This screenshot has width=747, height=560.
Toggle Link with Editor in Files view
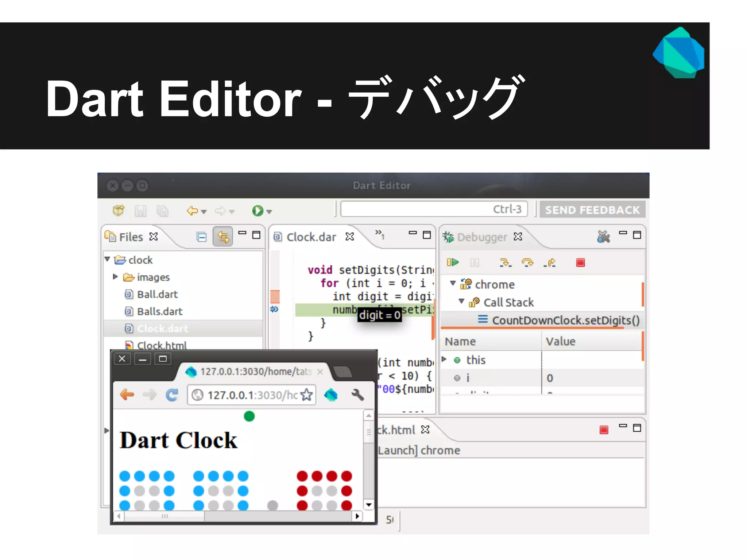[223, 237]
